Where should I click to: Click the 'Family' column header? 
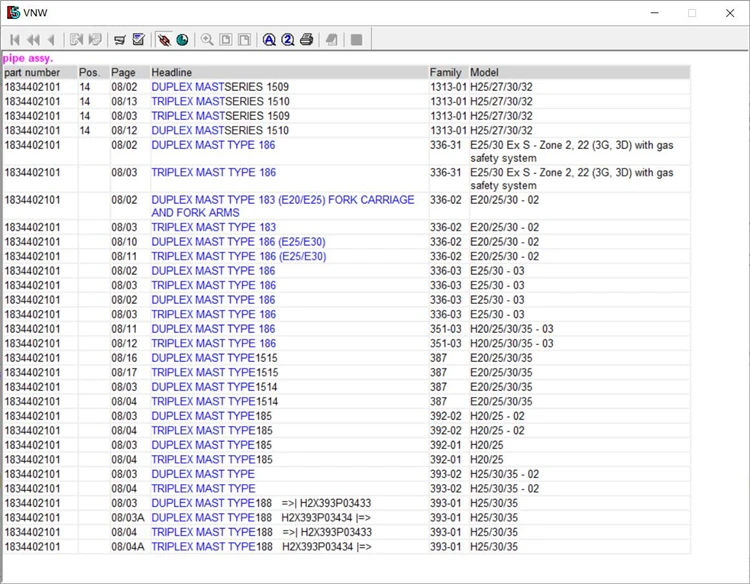pyautogui.click(x=445, y=73)
